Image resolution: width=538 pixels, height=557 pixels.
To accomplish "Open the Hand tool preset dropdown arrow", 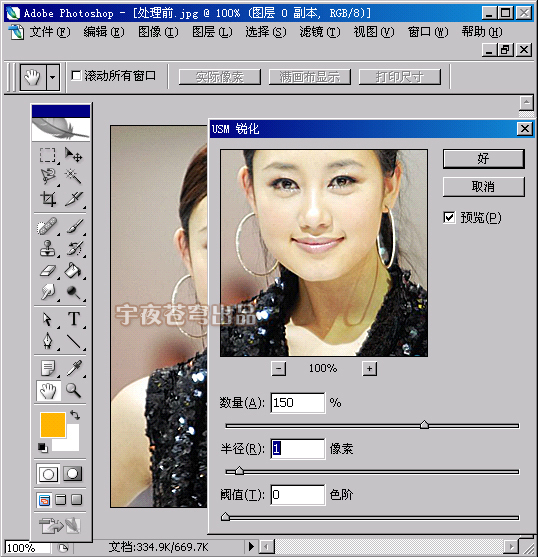I will tap(53, 77).
